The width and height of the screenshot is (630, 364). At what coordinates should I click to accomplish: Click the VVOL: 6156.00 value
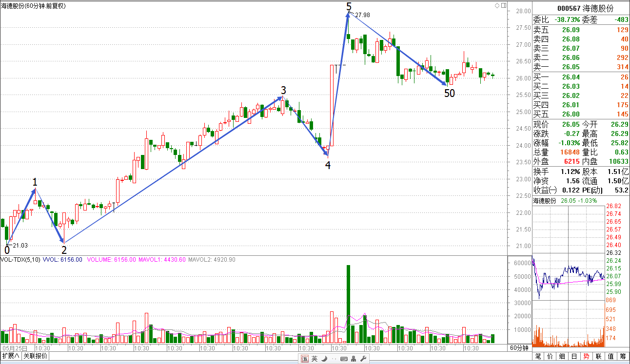(62, 260)
